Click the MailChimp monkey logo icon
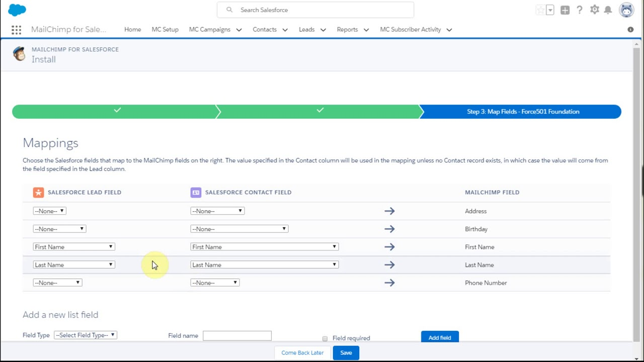 click(x=19, y=54)
